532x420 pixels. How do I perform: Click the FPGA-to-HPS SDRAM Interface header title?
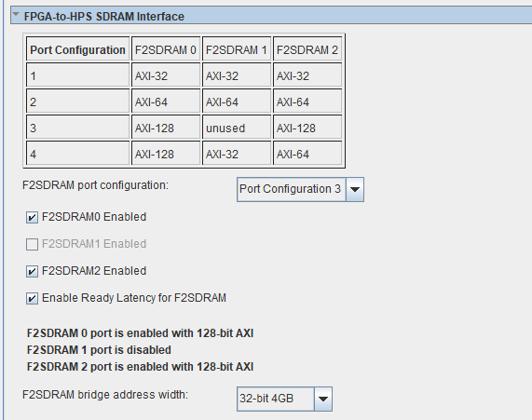[103, 16]
